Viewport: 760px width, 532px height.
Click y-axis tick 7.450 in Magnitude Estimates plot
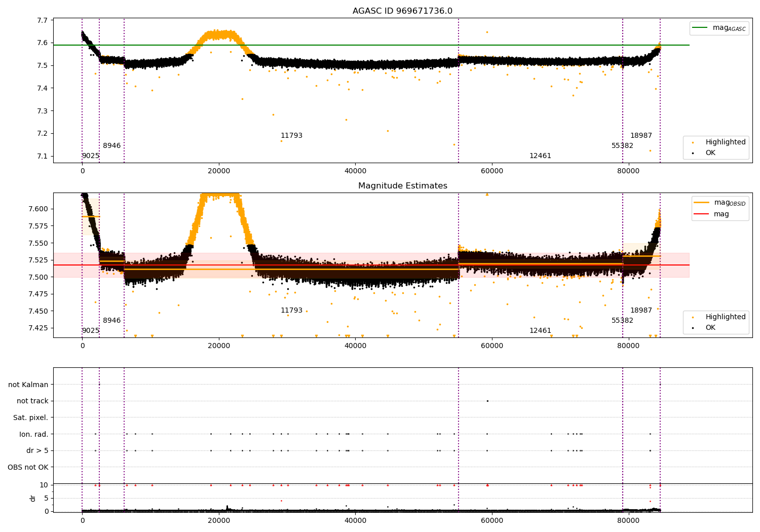(x=39, y=311)
